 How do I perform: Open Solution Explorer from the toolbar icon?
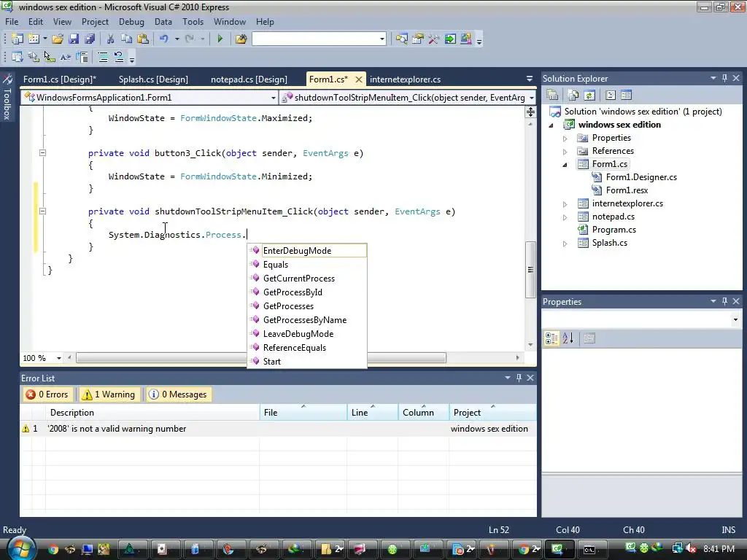[402, 39]
